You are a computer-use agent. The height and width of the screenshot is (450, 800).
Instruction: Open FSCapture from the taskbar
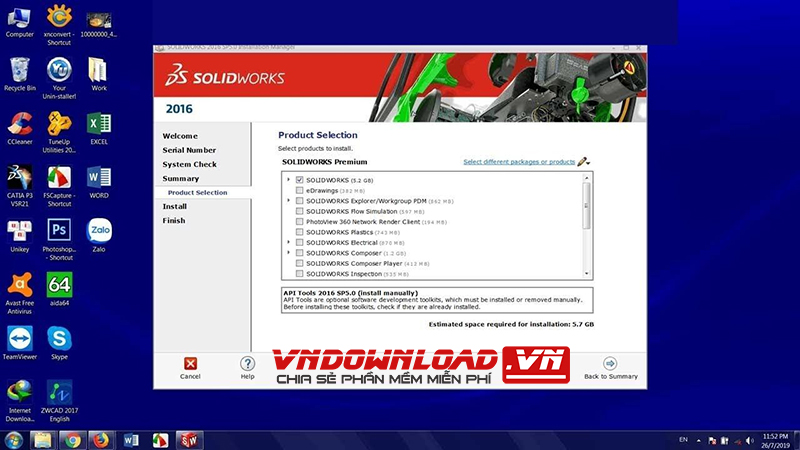pos(160,440)
